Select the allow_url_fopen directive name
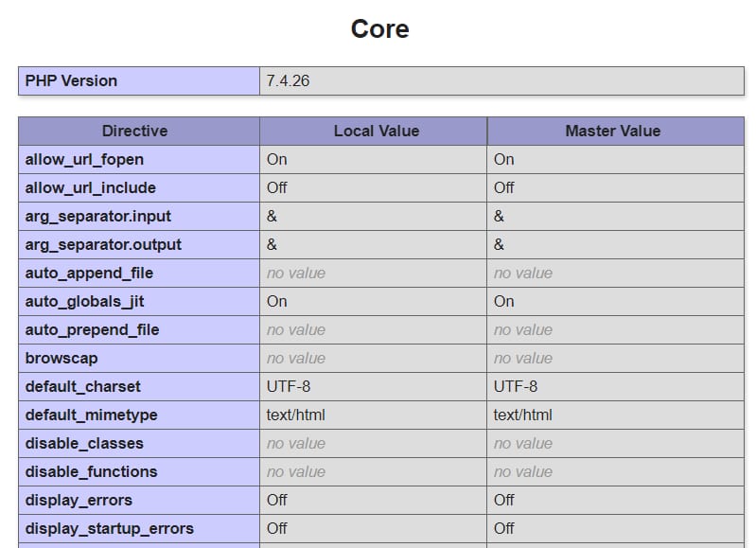 tap(84, 159)
